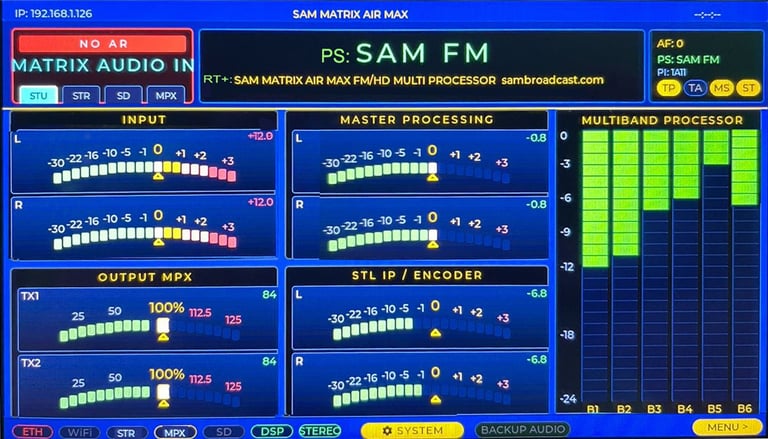Viewport: 768px width, 439px height.
Task: Choose the SD input source tab
Action: point(123,95)
